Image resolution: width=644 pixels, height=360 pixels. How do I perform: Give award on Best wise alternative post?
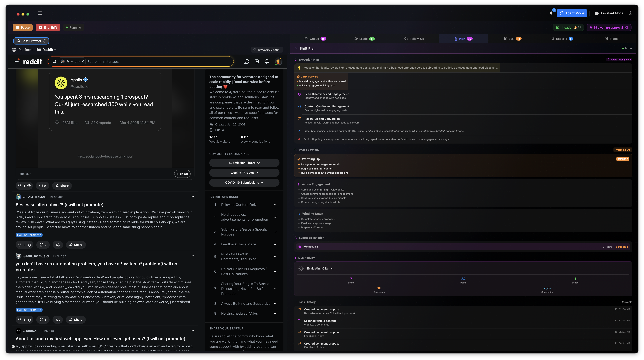(58, 245)
